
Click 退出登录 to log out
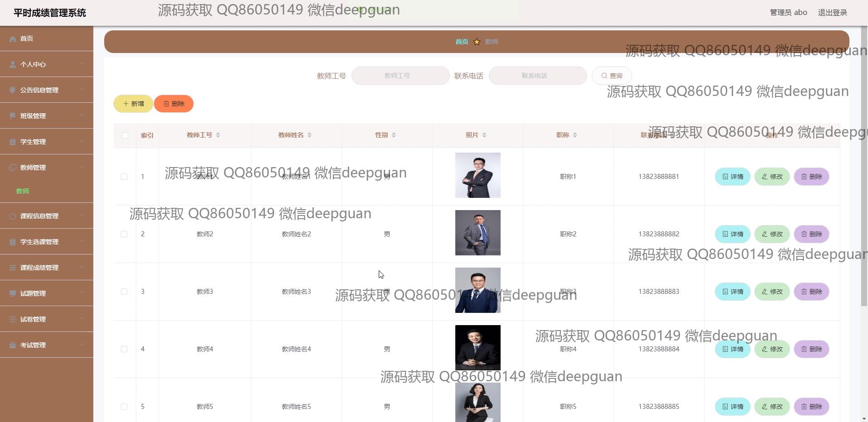832,12
